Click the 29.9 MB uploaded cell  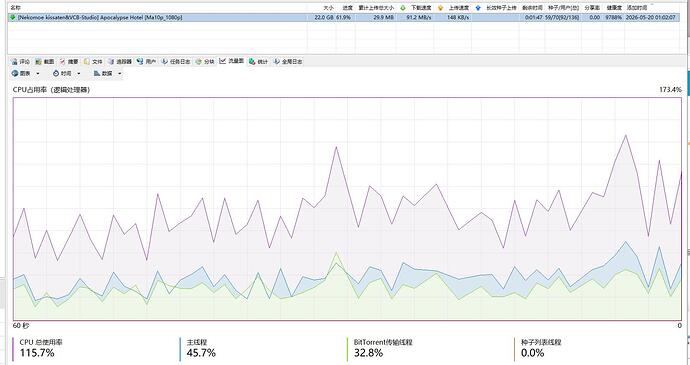(383, 18)
